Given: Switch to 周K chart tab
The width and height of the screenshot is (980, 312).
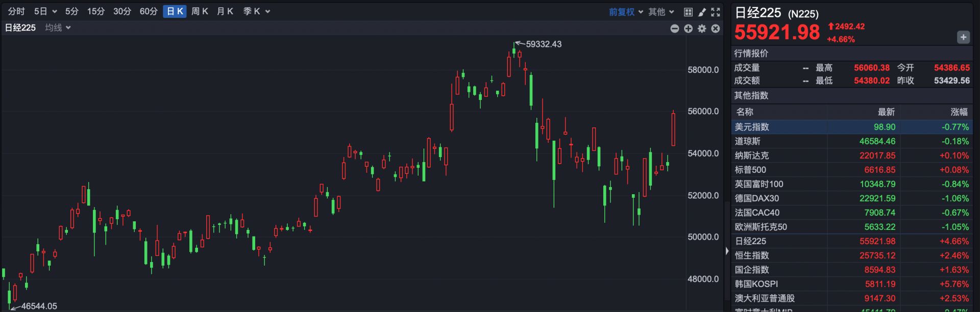Looking at the screenshot, I should [x=200, y=11].
